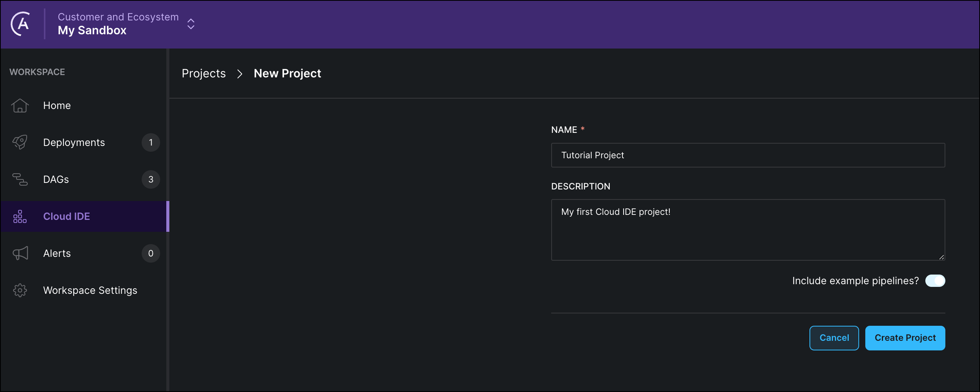Disable the Include example pipelines toggle
The image size is (980, 392).
click(936, 281)
